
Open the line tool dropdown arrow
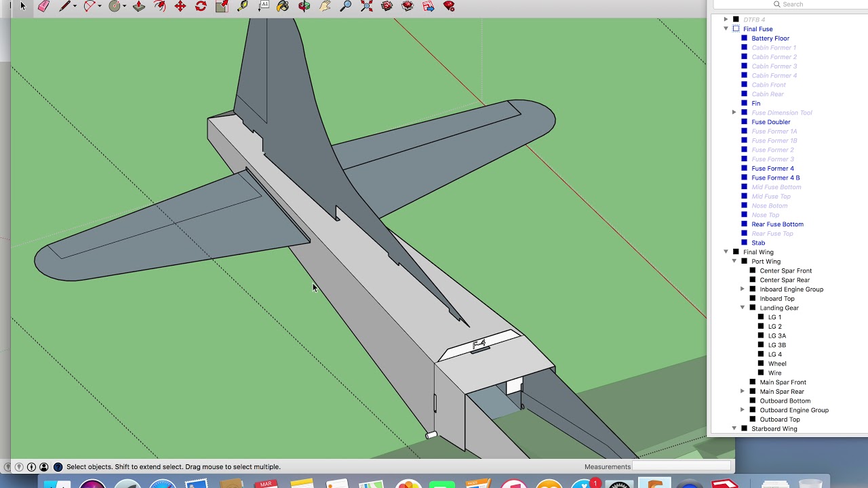[x=75, y=7]
